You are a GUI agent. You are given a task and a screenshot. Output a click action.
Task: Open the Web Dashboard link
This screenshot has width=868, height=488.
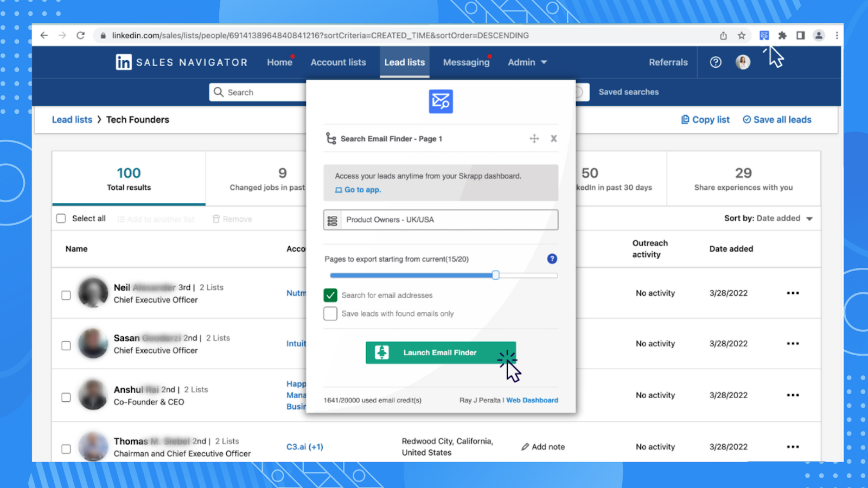pos(532,400)
